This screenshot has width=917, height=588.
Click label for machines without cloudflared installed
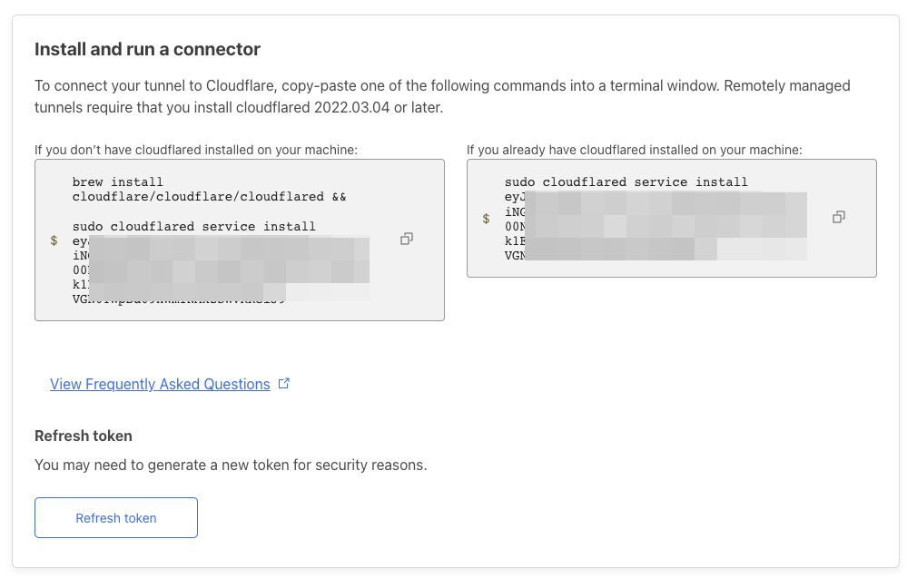coord(196,150)
